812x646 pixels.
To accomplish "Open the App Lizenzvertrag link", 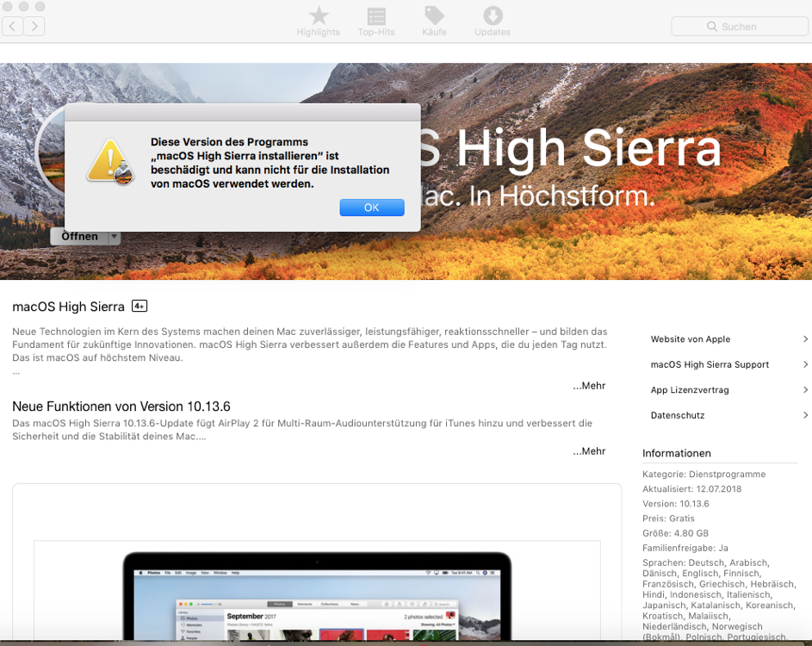I will click(690, 390).
